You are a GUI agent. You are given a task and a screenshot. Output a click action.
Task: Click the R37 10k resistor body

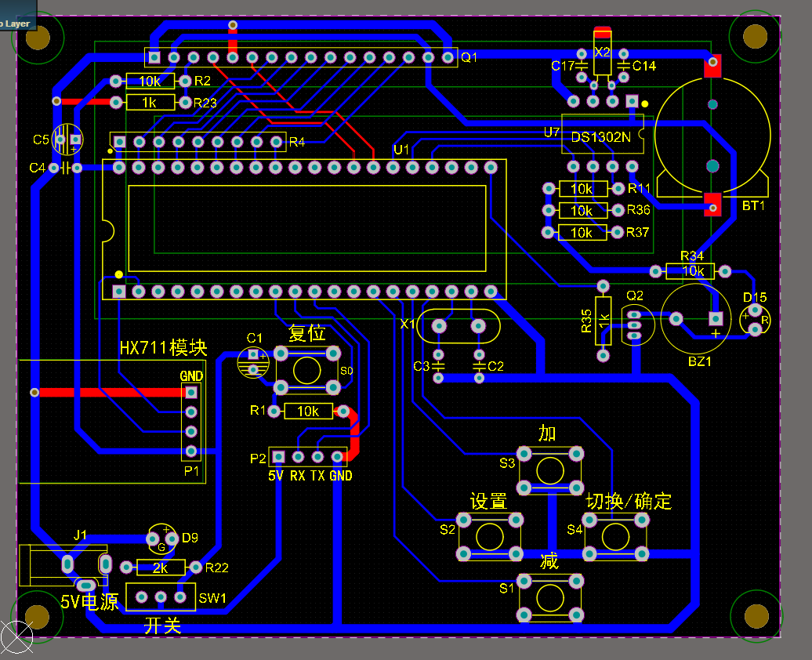click(582, 233)
